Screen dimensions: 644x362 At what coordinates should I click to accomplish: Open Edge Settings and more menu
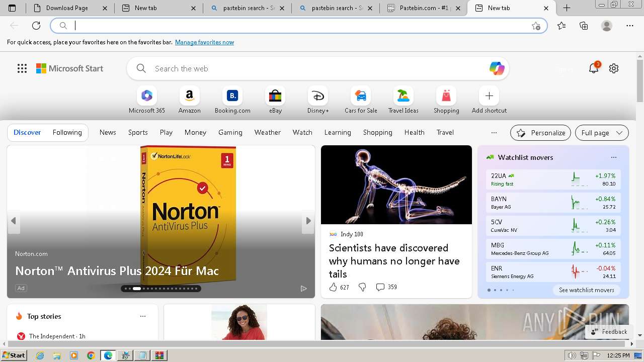(x=630, y=26)
